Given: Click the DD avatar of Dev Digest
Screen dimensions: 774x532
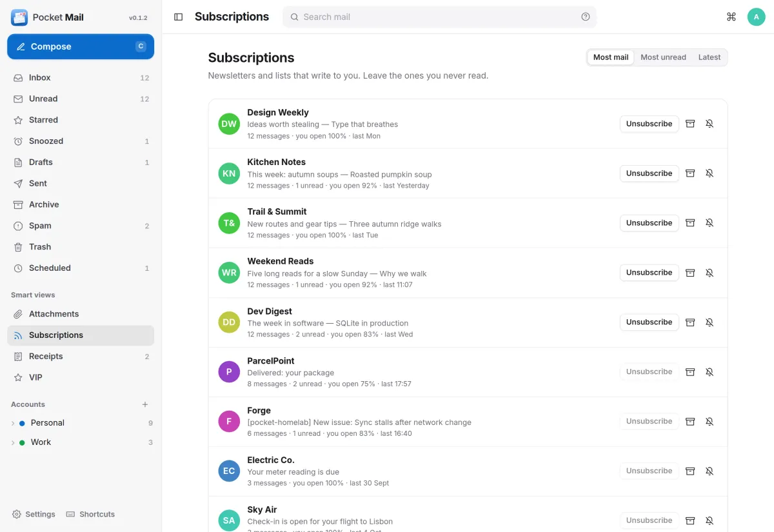Looking at the screenshot, I should click(x=229, y=322).
